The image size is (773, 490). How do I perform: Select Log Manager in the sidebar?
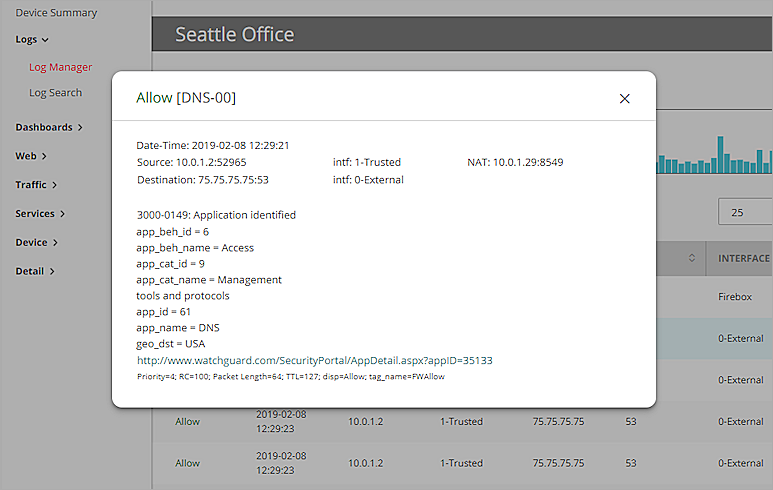point(60,67)
